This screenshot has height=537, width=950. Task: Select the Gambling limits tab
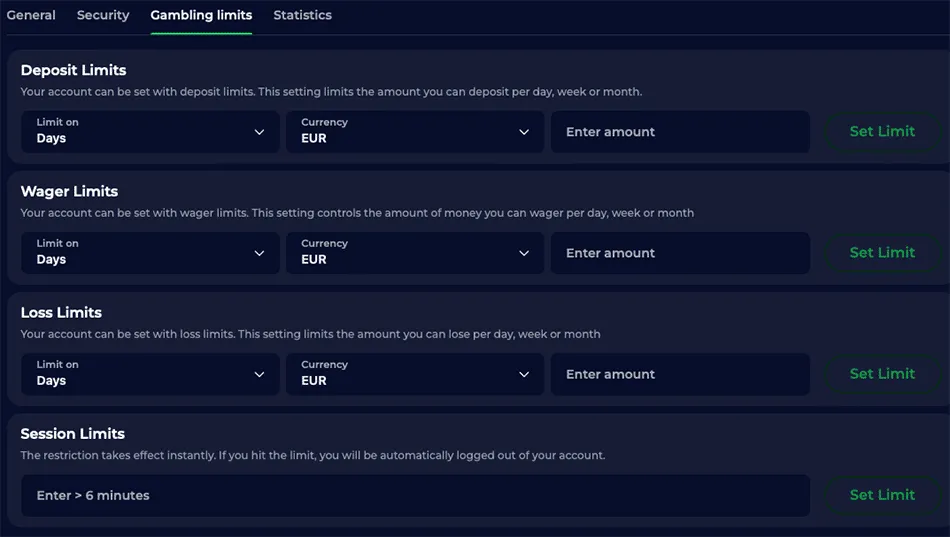[201, 15]
